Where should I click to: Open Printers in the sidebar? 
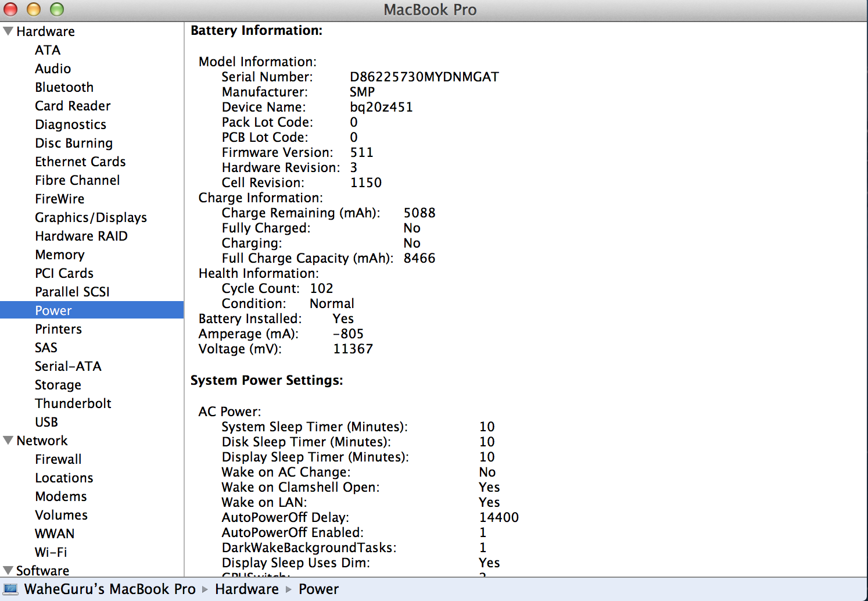coord(58,329)
